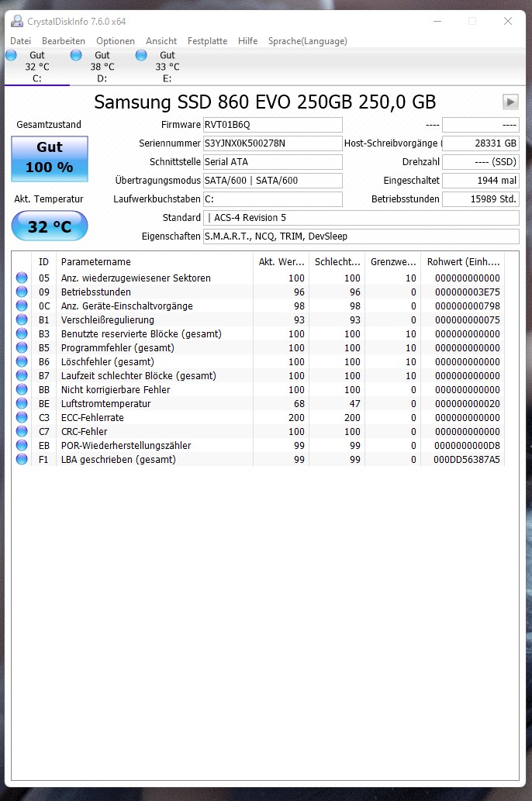This screenshot has height=801, width=532.
Task: Click status circle for Betriebsstunden row
Action: (22, 292)
